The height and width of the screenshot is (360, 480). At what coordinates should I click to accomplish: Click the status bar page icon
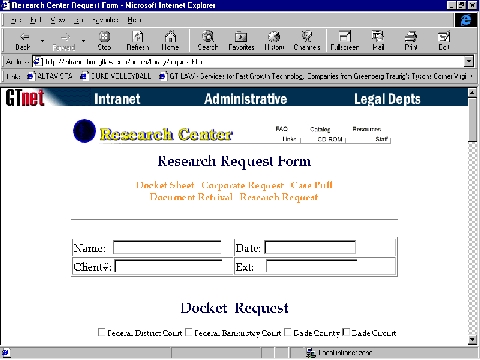tap(6, 353)
